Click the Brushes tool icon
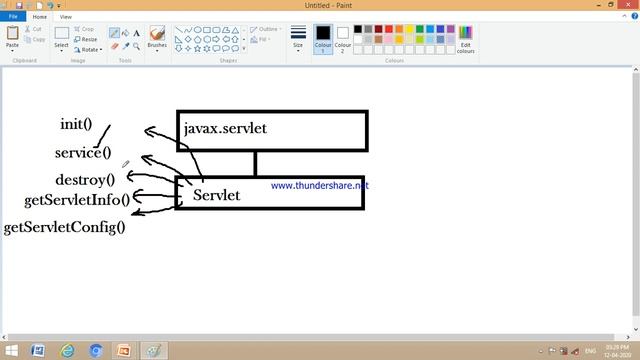 tap(157, 33)
